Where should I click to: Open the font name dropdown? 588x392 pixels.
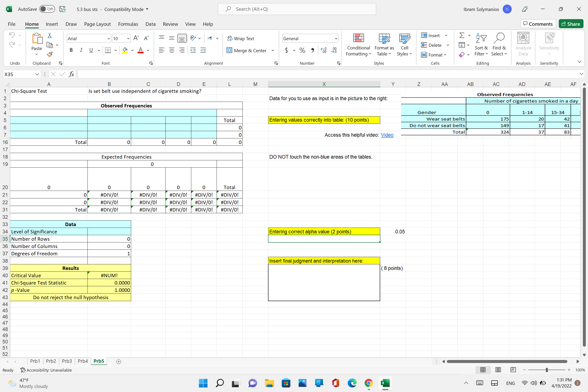point(109,38)
